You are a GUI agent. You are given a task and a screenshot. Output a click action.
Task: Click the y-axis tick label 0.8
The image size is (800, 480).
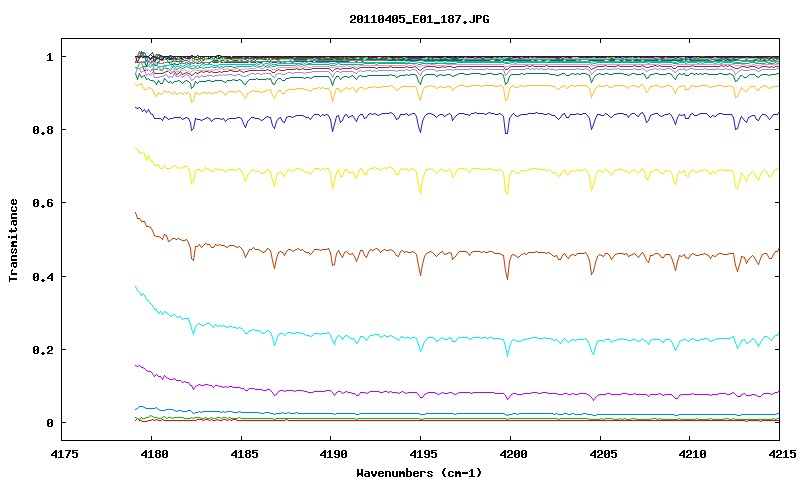43,130
